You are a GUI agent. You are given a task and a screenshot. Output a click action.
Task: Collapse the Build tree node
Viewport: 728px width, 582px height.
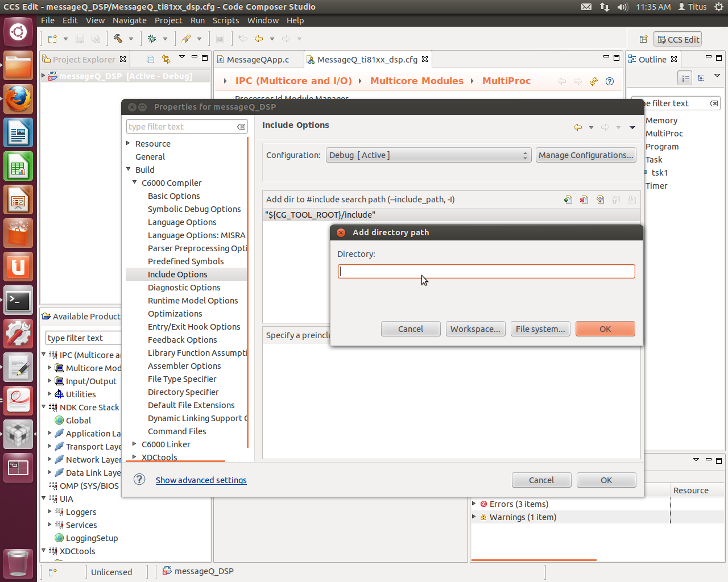pyautogui.click(x=129, y=169)
